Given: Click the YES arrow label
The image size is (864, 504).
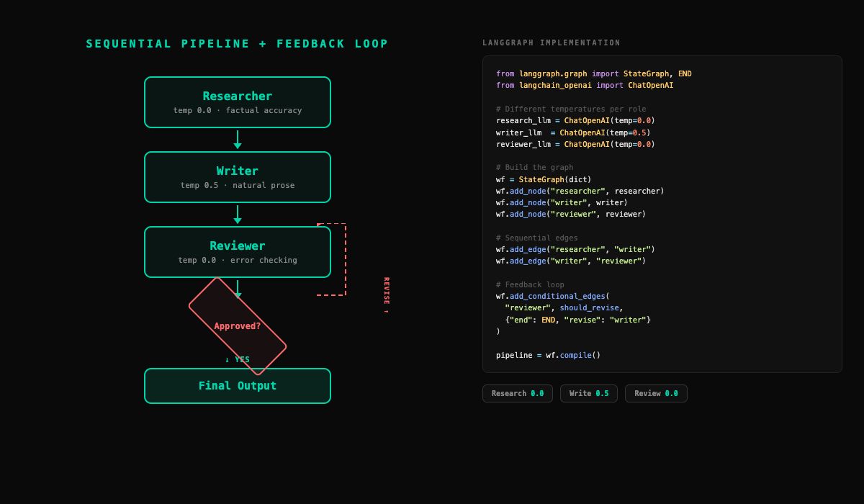Looking at the screenshot, I should click(x=238, y=359).
